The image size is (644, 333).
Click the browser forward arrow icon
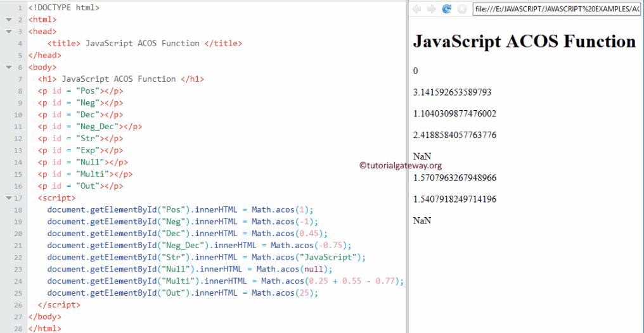coord(432,9)
